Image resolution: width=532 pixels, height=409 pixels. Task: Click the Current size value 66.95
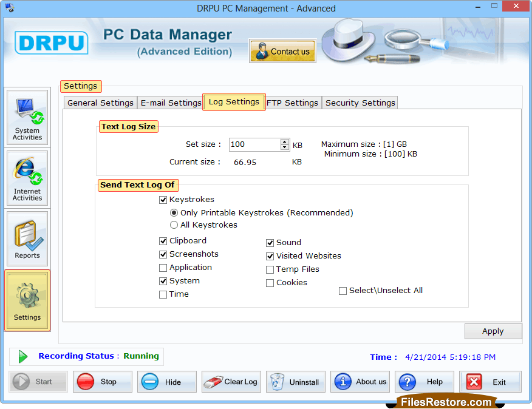point(245,163)
